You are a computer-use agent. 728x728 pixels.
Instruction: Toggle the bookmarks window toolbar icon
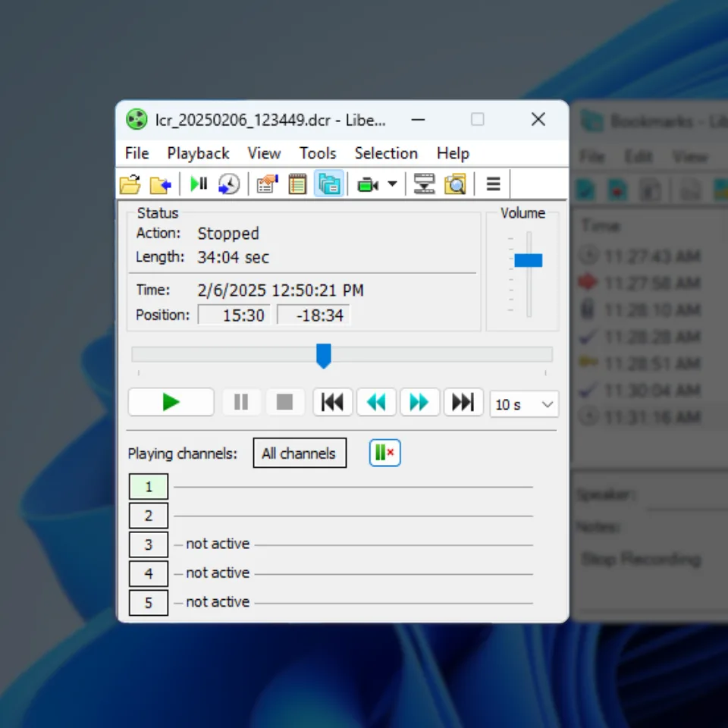coord(328,184)
